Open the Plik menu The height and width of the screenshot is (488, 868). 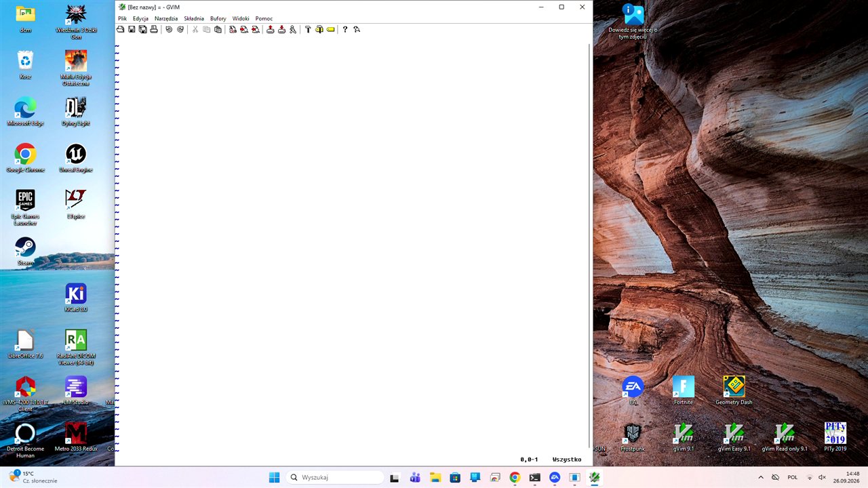click(x=122, y=18)
